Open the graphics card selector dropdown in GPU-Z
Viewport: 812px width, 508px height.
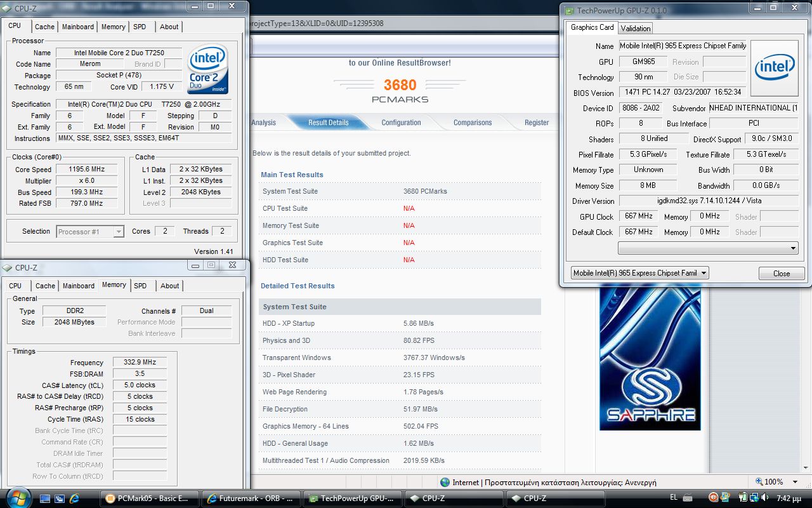pyautogui.click(x=640, y=273)
